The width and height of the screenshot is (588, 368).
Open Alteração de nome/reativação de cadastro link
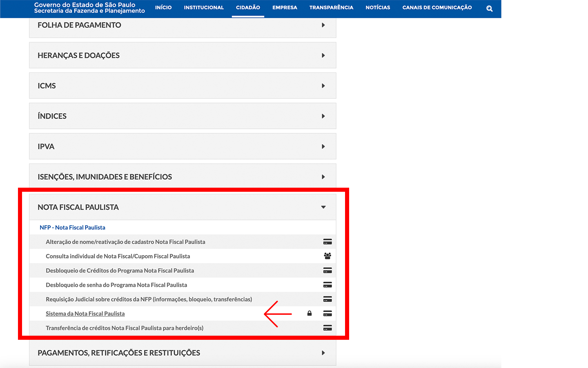(x=125, y=242)
